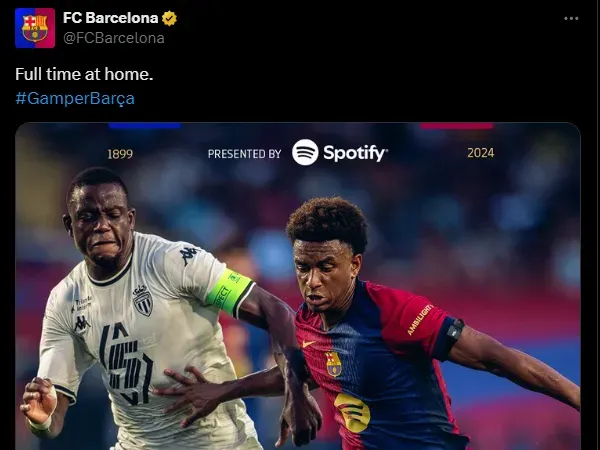Click the Kappa logo on white shoulder
Viewport: 600px width, 450px height.
point(189,255)
